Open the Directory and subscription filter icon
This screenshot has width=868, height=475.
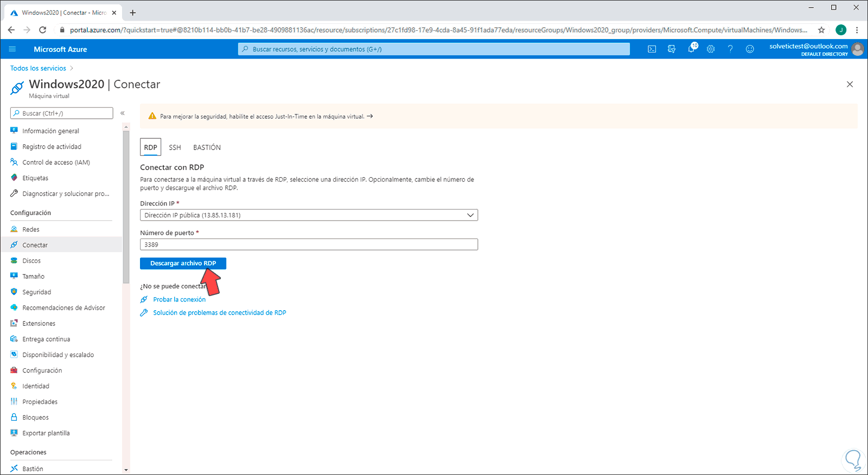pyautogui.click(x=672, y=49)
